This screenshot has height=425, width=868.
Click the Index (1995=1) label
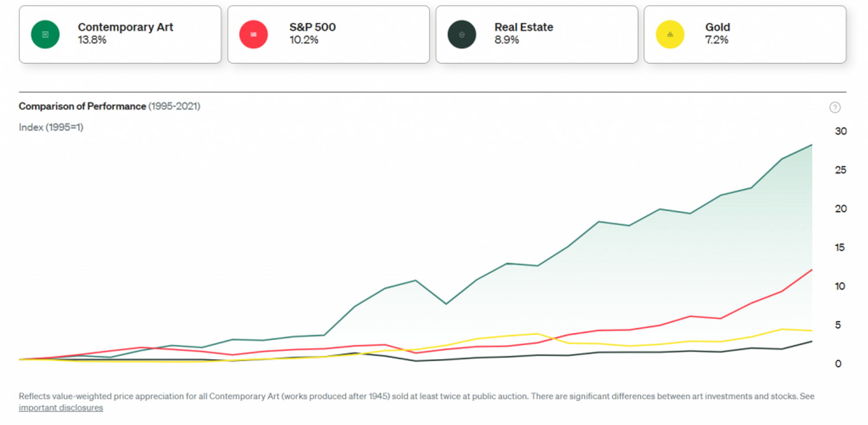pos(51,127)
